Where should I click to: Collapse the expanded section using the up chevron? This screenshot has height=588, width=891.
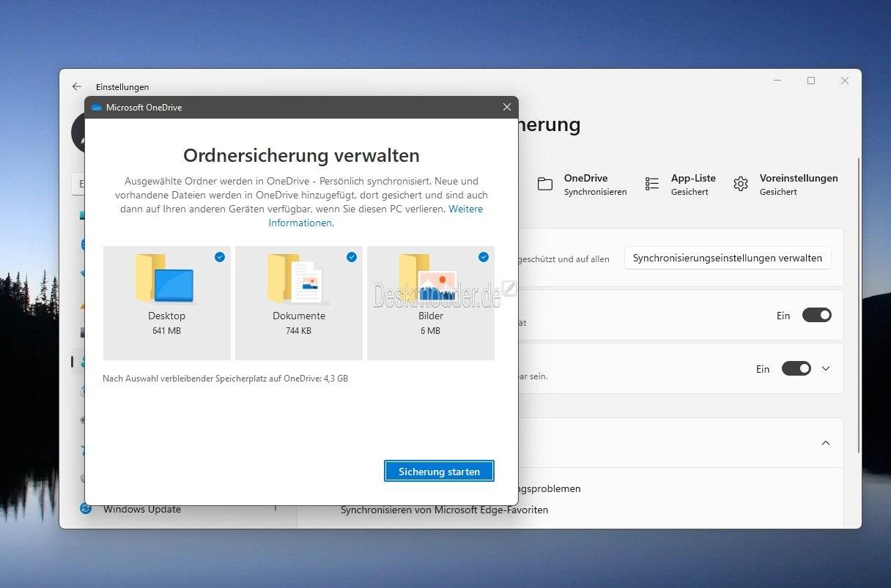(x=826, y=443)
